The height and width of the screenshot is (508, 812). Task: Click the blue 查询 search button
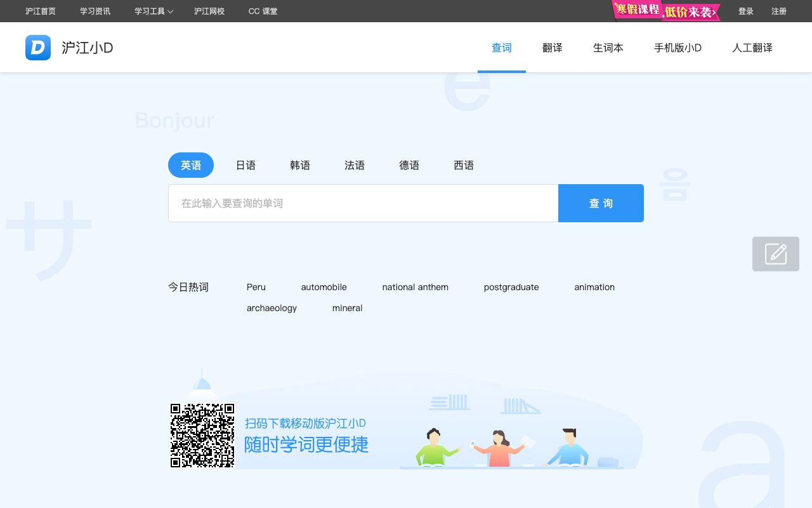601,203
